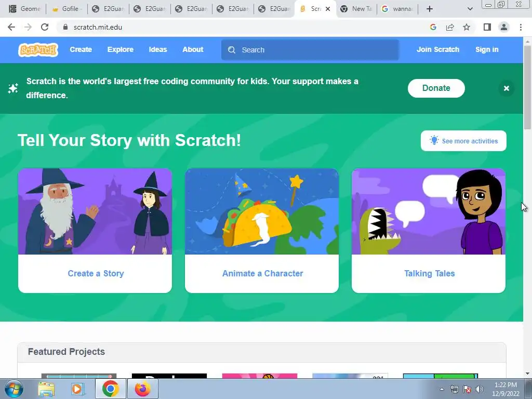
Task: Click the volume speaker icon
Action: [x=480, y=389]
